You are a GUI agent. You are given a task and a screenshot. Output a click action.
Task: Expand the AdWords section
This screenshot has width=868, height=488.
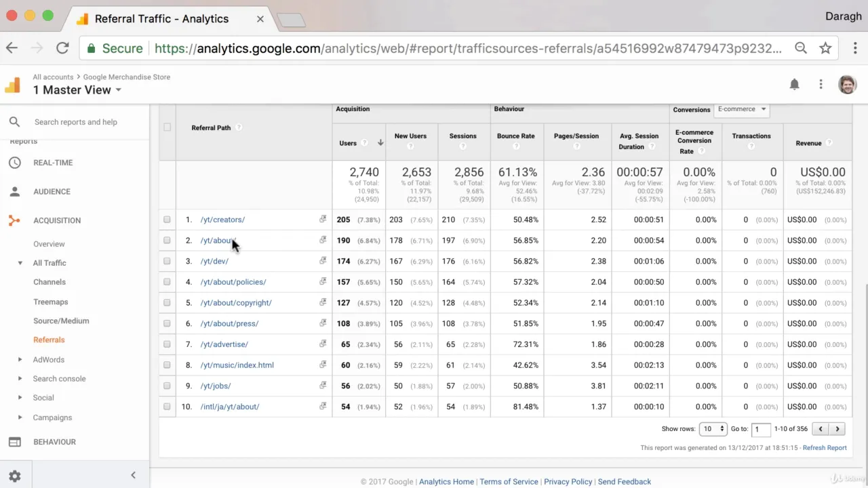[x=20, y=360]
